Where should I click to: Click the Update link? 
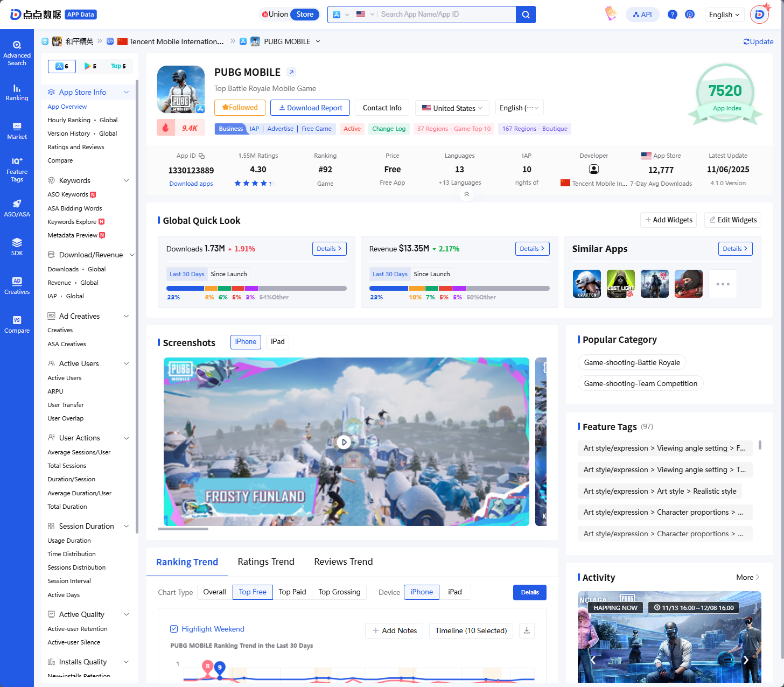click(758, 41)
